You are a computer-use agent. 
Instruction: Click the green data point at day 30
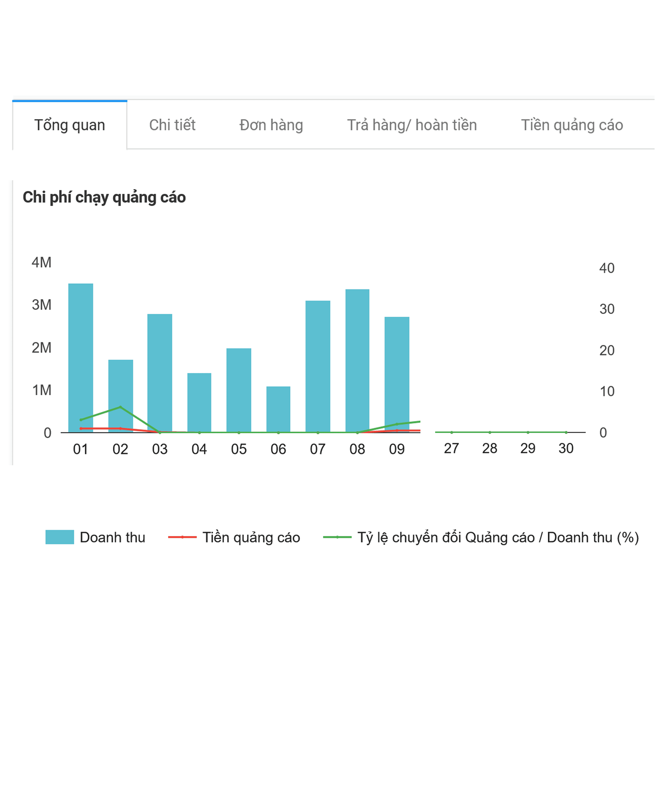pyautogui.click(x=566, y=432)
